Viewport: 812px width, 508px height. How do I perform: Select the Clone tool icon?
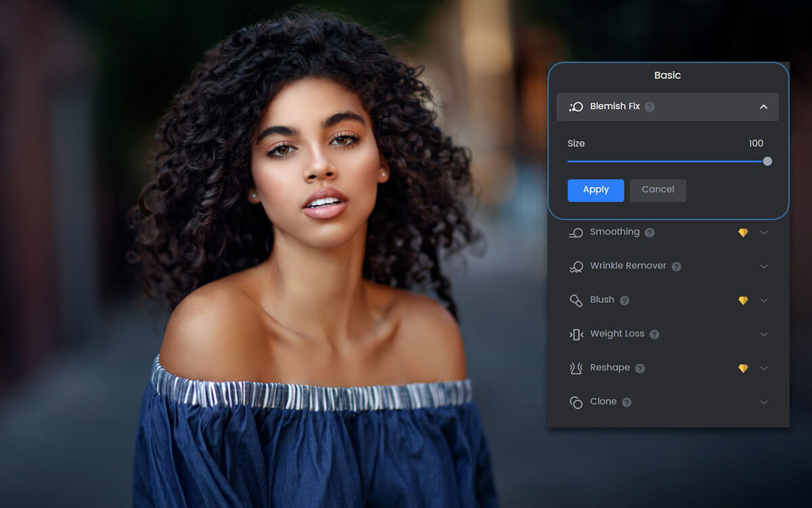click(576, 401)
